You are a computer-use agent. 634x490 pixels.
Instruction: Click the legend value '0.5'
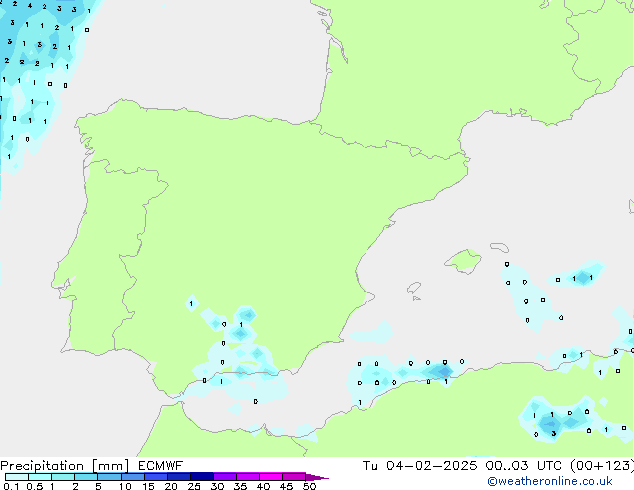point(35,486)
